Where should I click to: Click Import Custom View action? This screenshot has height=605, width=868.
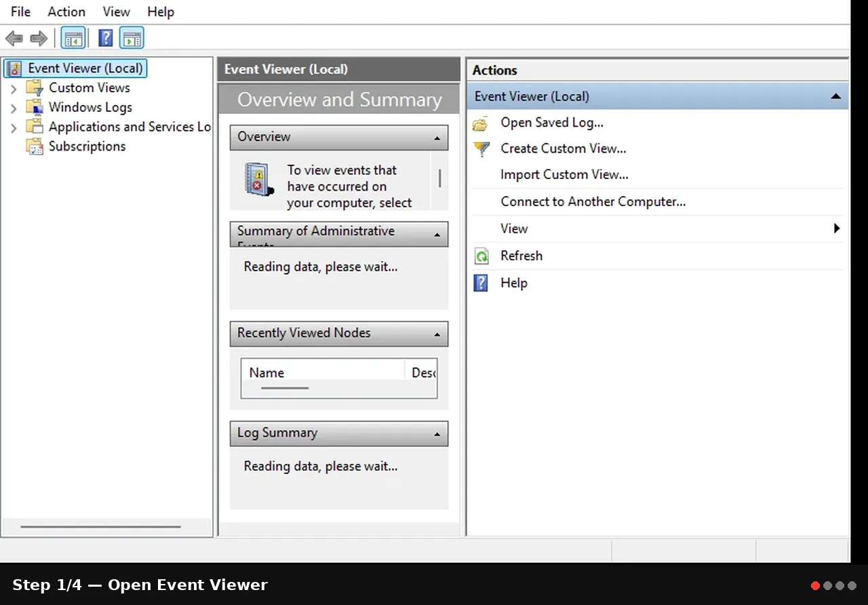point(564,174)
